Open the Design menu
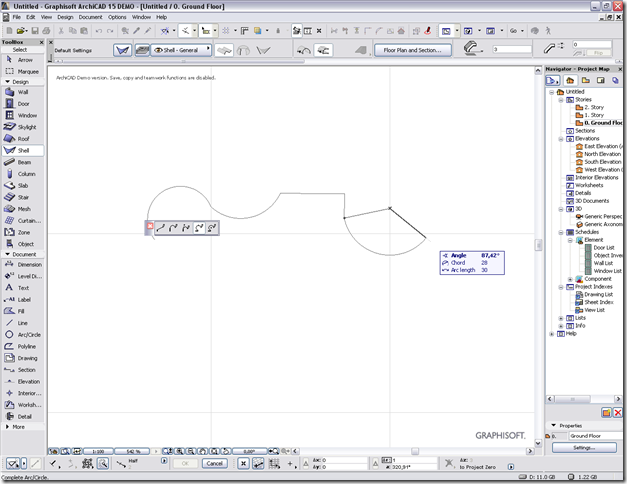 pyautogui.click(x=65, y=17)
